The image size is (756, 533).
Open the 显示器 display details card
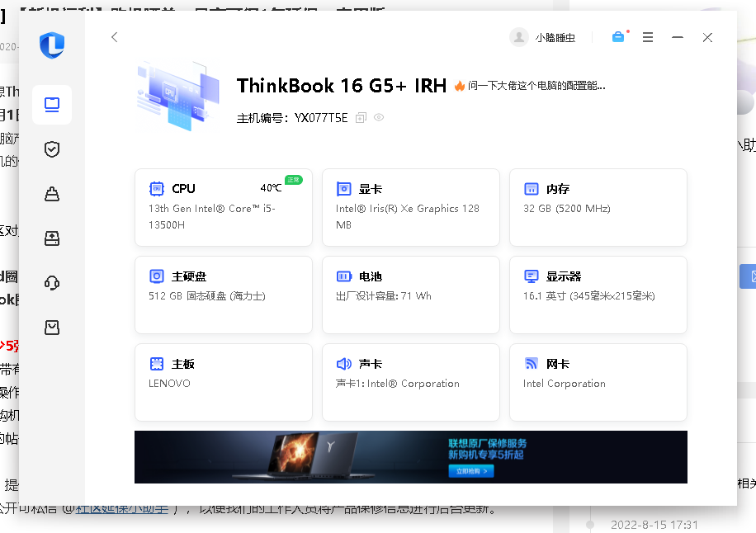click(598, 295)
